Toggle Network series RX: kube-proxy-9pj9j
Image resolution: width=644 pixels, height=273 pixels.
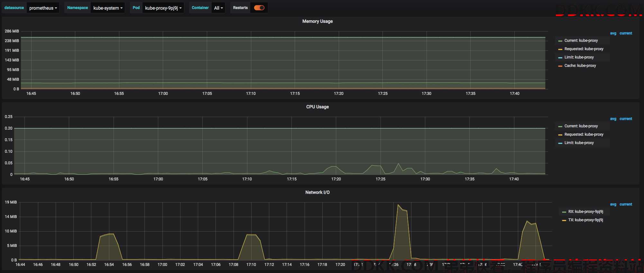coord(585,212)
